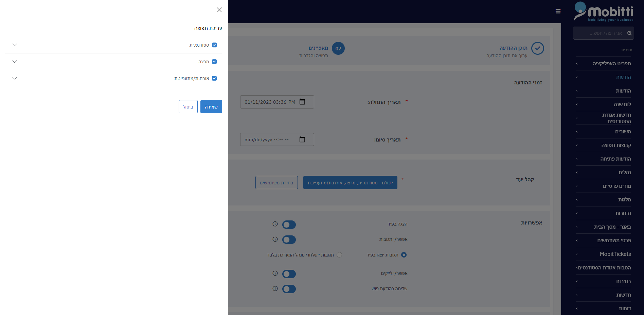This screenshot has width=644, height=315.
Task: Click info icon next to אפשר/י לייקים
Action: pyautogui.click(x=275, y=273)
